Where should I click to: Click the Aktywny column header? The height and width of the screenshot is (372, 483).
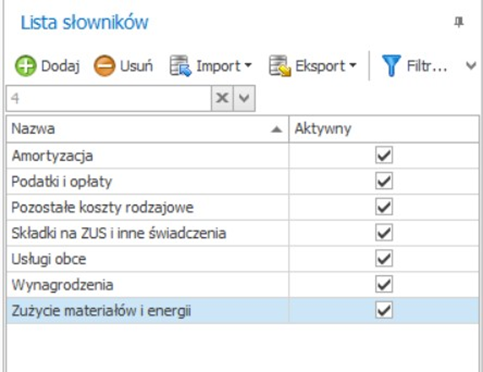click(384, 129)
